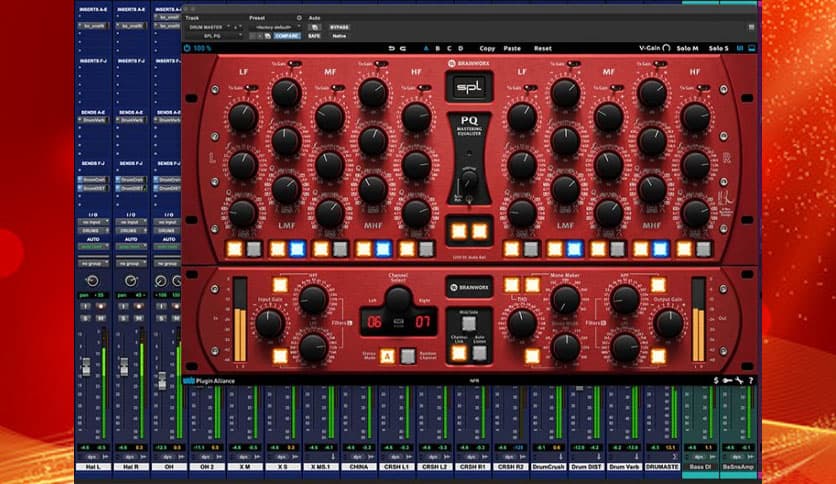This screenshot has width=836, height=484.
Task: Open the factory default preset dropdown
Action: pos(277,27)
